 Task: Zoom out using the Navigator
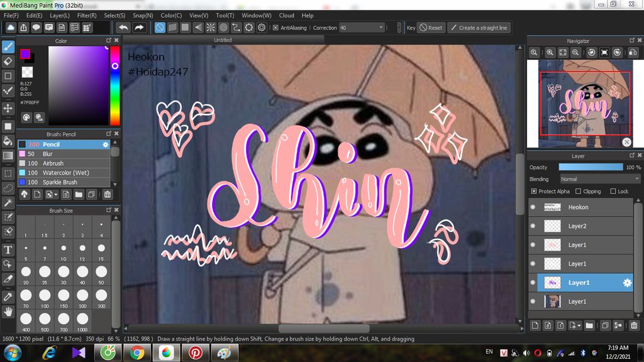tap(575, 52)
